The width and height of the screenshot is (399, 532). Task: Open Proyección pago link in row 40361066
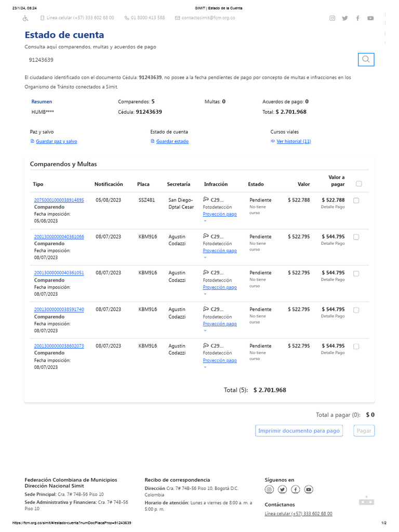tap(220, 251)
